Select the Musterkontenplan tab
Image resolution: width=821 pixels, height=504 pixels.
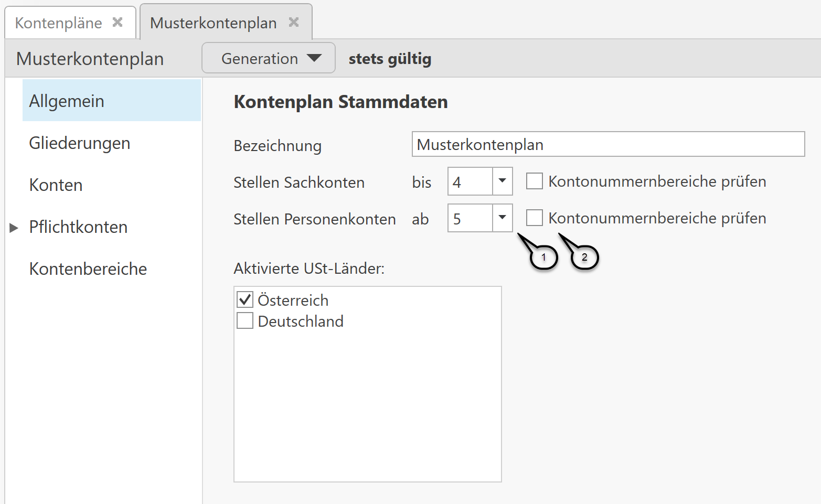pyautogui.click(x=213, y=22)
